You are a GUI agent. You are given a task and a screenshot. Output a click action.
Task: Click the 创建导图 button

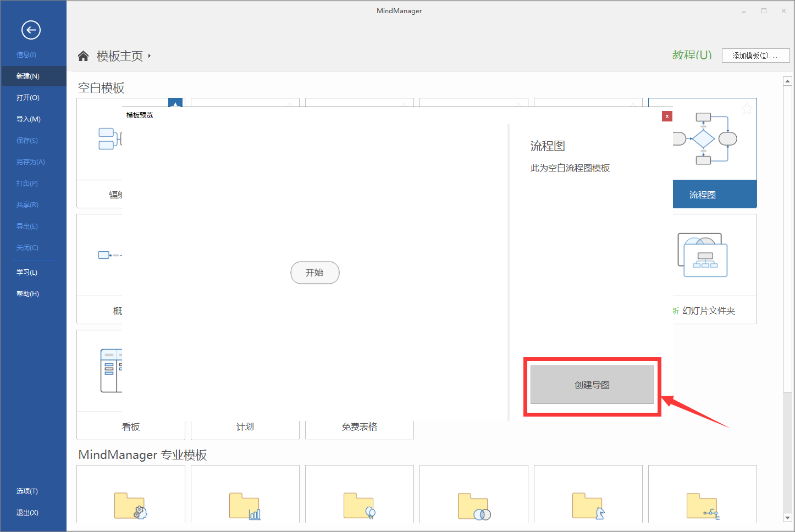pyautogui.click(x=592, y=385)
